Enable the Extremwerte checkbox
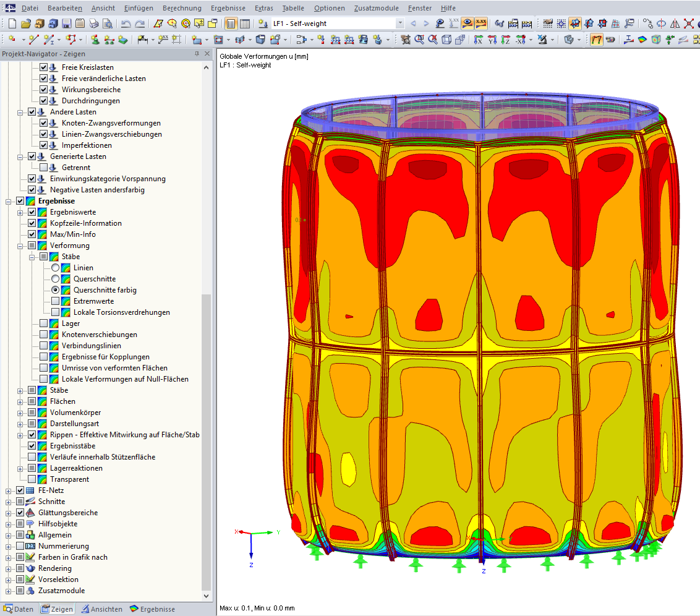Image resolution: width=700 pixels, height=616 pixels. [x=55, y=301]
